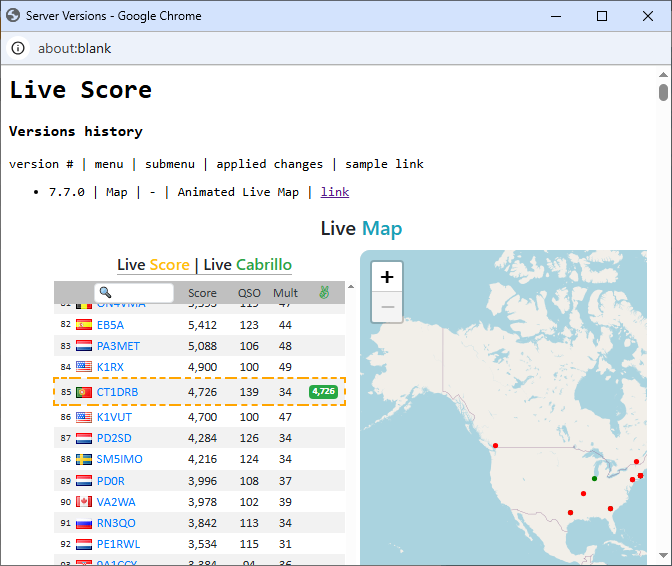Open callsign CT1DRB
The height and width of the screenshot is (566, 672).
[x=117, y=392]
